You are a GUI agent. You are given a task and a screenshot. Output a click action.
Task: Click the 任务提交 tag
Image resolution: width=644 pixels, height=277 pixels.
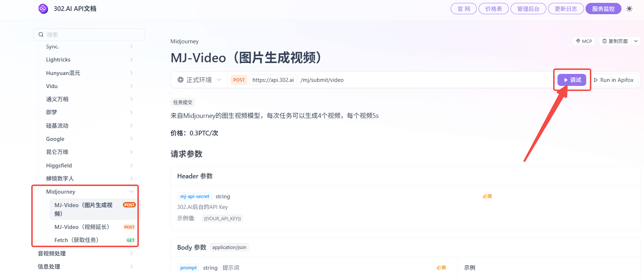(x=183, y=102)
